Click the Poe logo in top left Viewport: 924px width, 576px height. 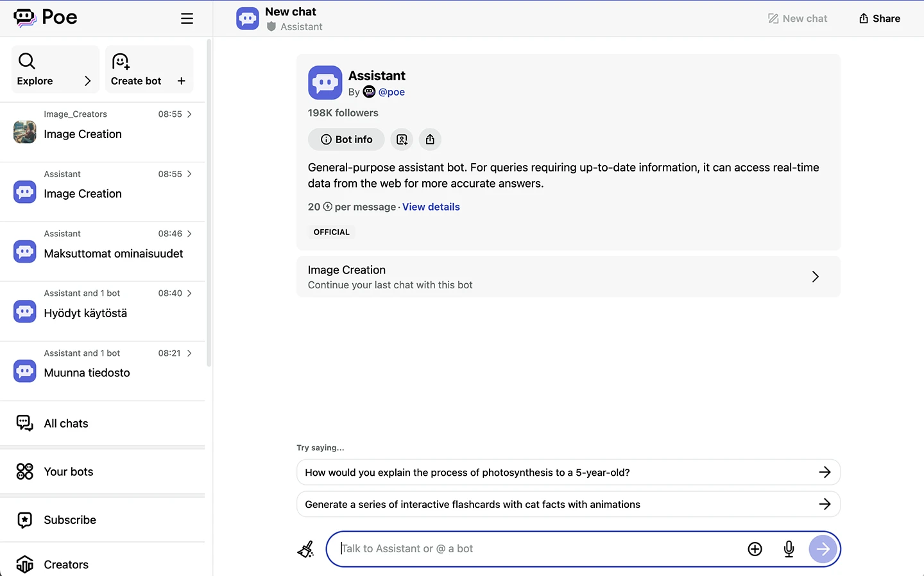pyautogui.click(x=46, y=18)
